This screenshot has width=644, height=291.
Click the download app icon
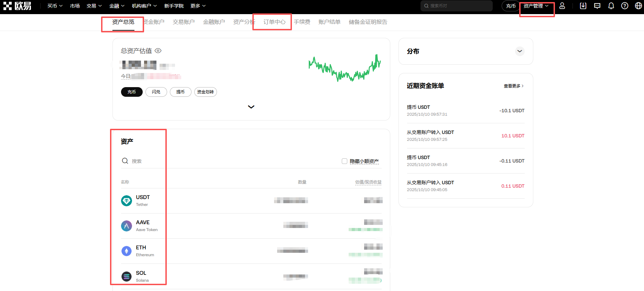583,6
